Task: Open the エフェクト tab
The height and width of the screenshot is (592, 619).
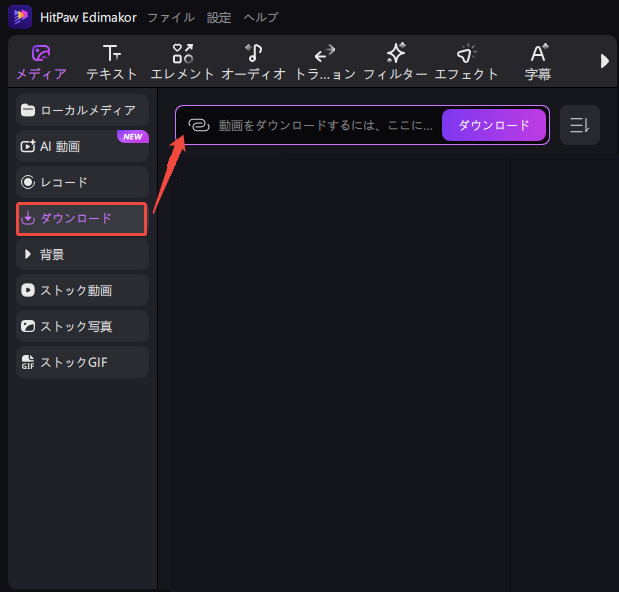Action: click(x=466, y=62)
